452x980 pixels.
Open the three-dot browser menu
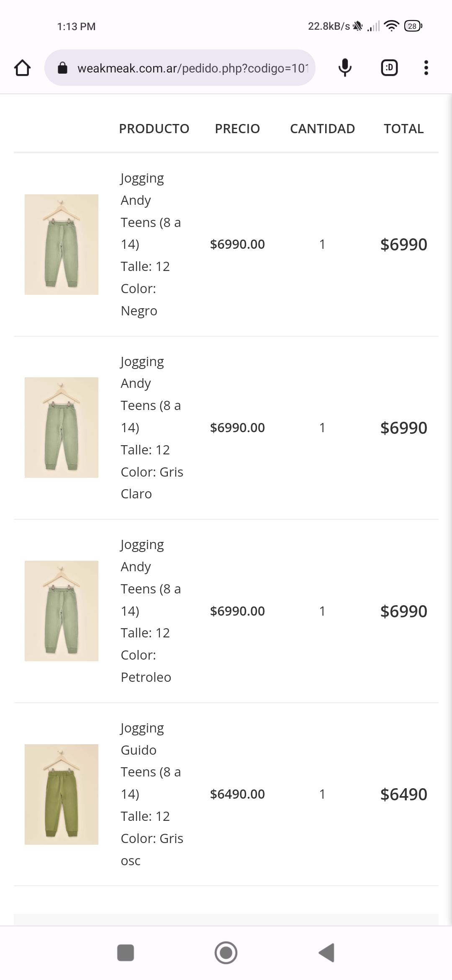click(x=426, y=68)
